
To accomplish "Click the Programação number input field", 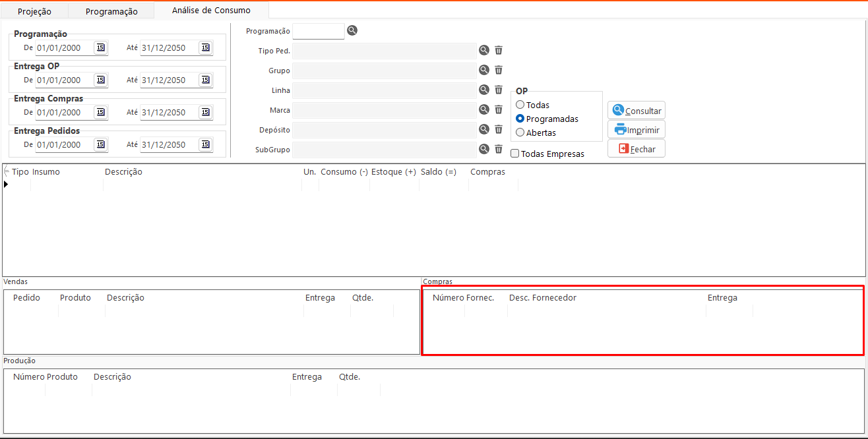I will [x=318, y=31].
